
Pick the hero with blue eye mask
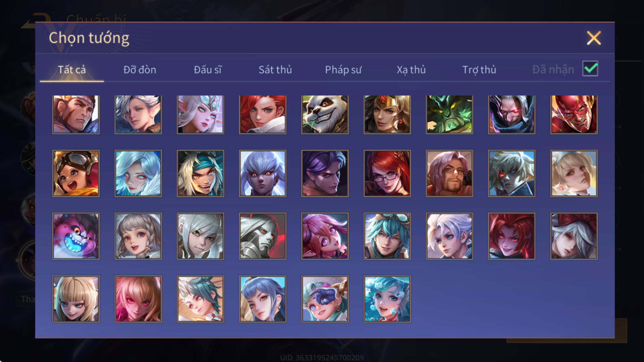(325, 299)
